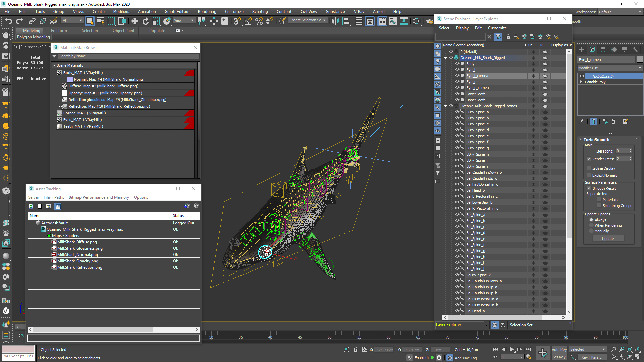Click the Redo arrow in main toolbar
Viewport: 644px width, 362px height.
tap(19, 21)
